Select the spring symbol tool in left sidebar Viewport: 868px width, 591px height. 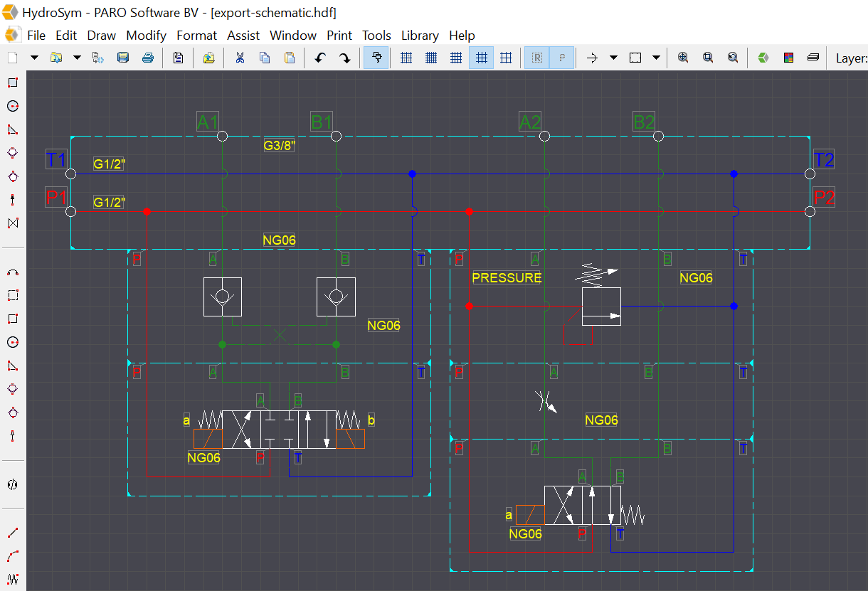(x=12, y=577)
